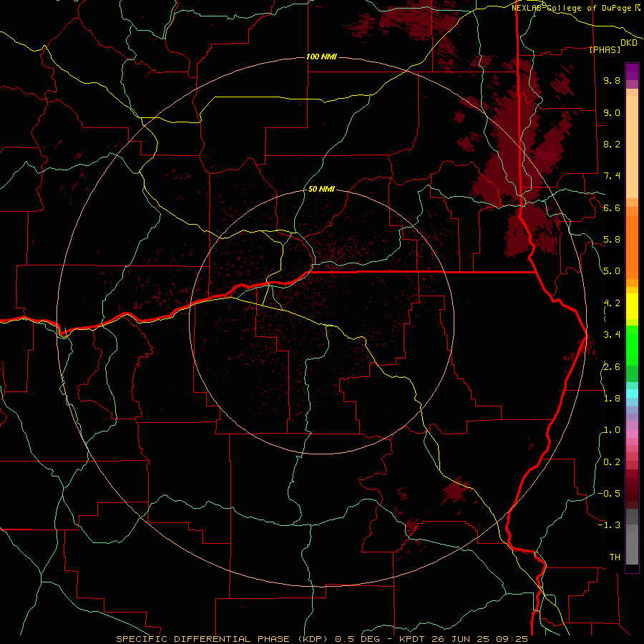
Task: Click the bright green color bar segment
Action: coord(632,346)
